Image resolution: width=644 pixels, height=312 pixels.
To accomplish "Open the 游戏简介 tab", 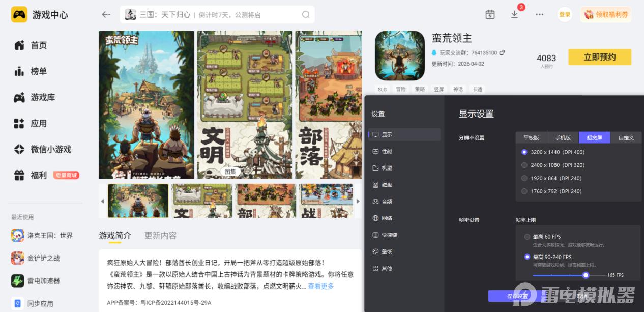I will click(115, 236).
